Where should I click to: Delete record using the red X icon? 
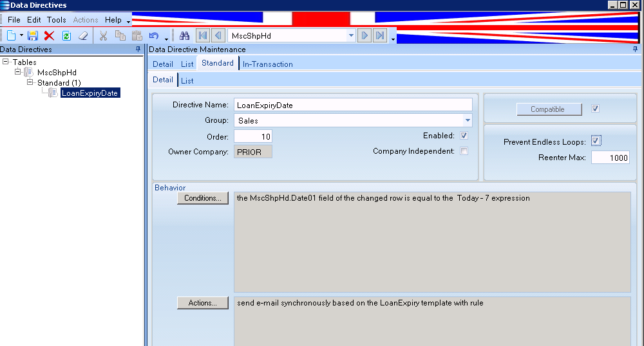pyautogui.click(x=50, y=35)
